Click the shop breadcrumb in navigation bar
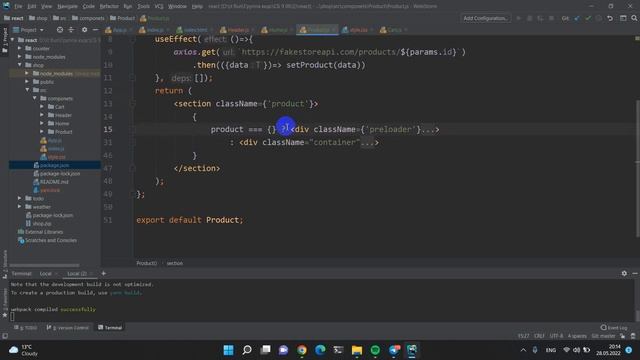640x360 pixels. [38, 18]
